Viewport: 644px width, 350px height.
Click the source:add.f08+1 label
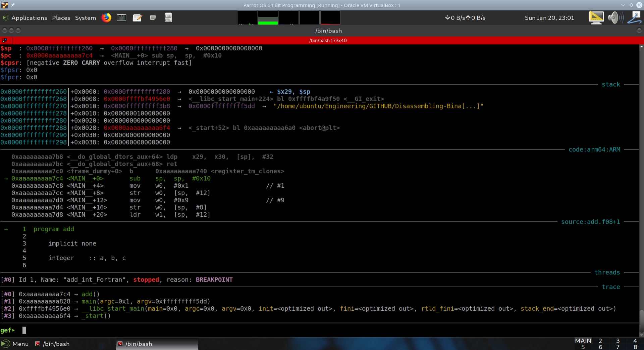[x=591, y=222]
